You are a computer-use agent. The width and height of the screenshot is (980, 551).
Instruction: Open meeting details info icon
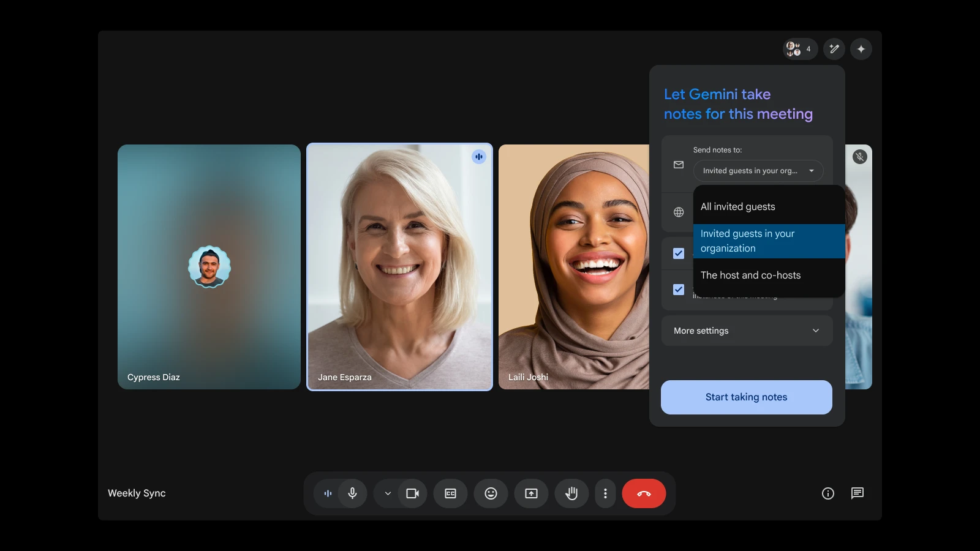tap(828, 493)
